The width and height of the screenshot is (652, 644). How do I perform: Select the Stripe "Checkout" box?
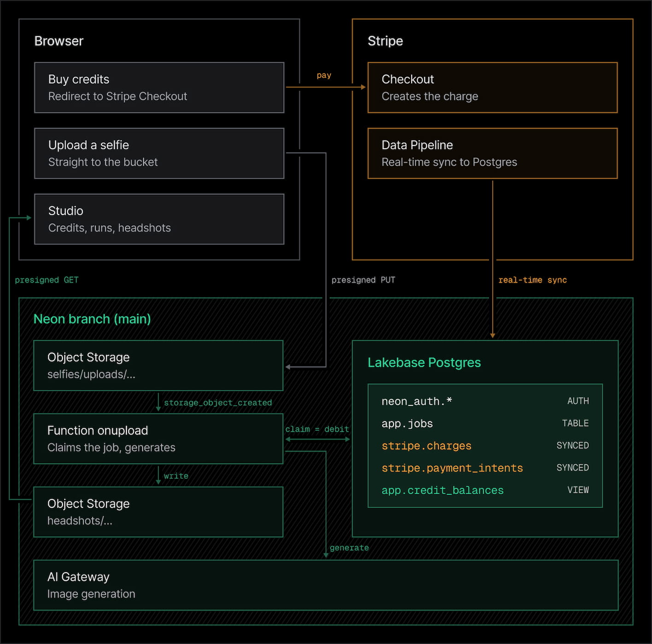coord(493,88)
